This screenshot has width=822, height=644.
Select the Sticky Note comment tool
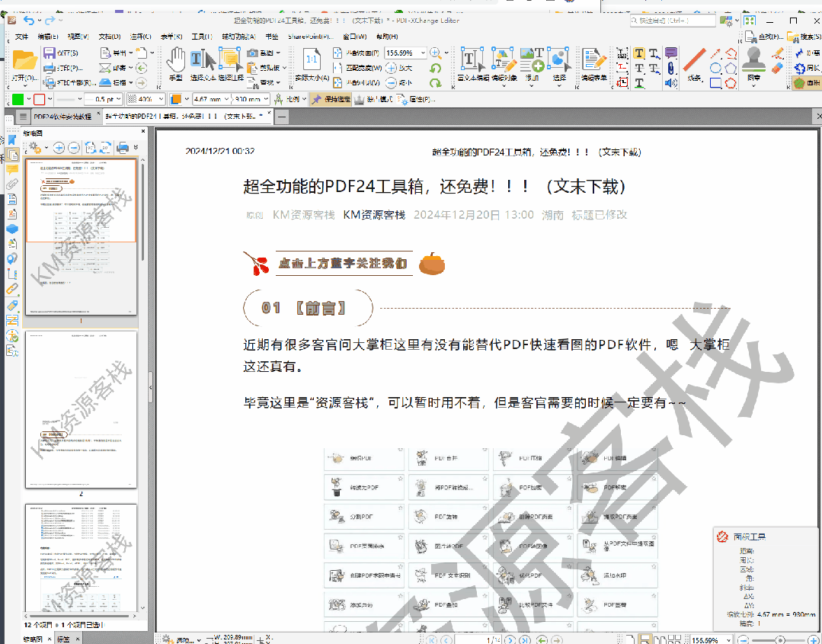click(x=670, y=53)
